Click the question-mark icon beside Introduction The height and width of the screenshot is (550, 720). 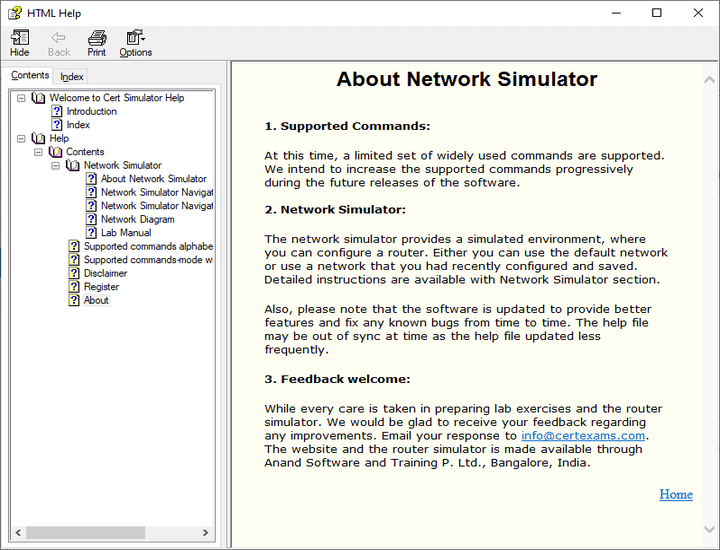pyautogui.click(x=57, y=111)
